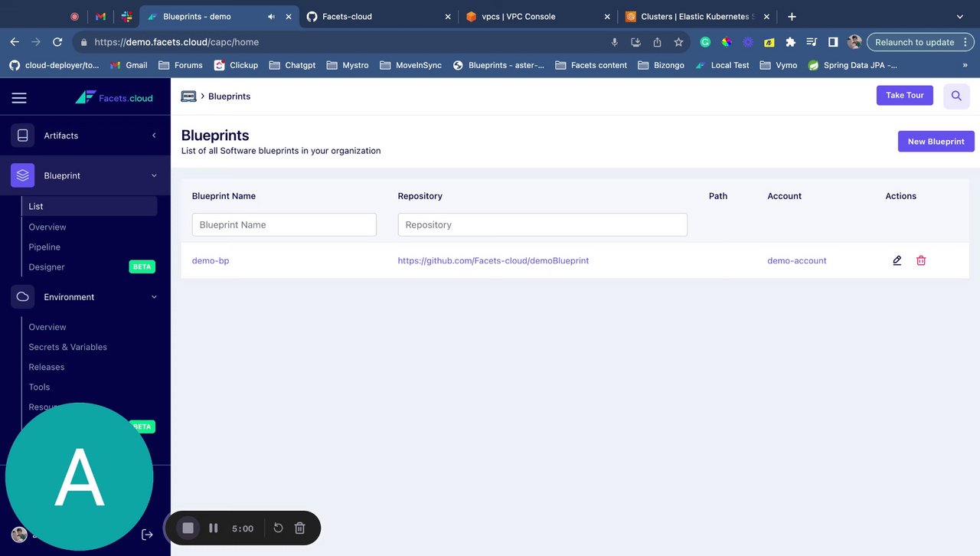This screenshot has width=980, height=556.
Task: Open a new browser tab
Action: [x=792, y=16]
